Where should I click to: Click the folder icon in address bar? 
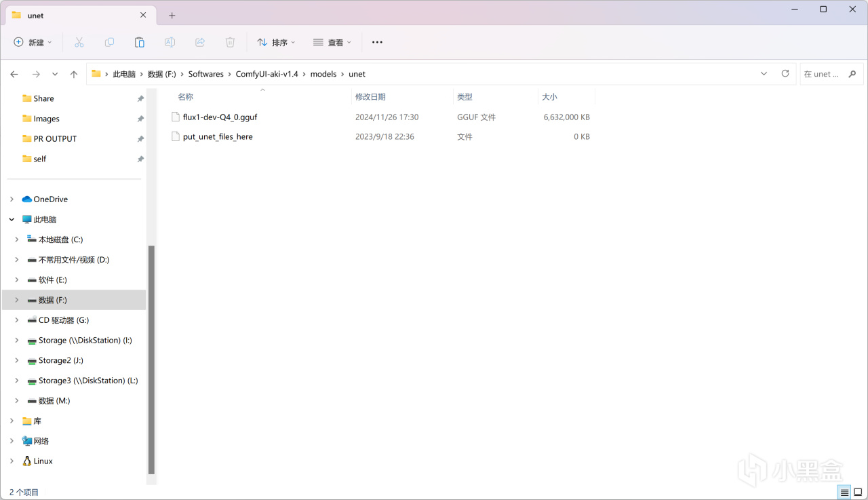tap(96, 74)
